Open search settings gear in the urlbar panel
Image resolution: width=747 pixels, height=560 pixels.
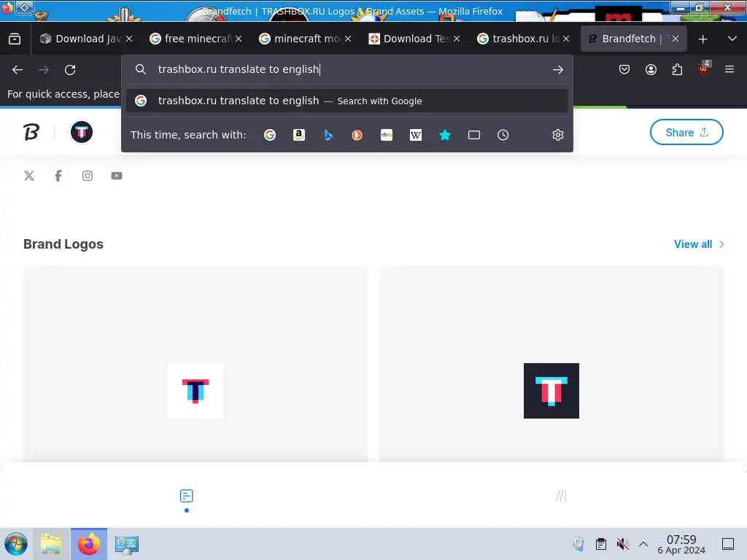click(558, 135)
